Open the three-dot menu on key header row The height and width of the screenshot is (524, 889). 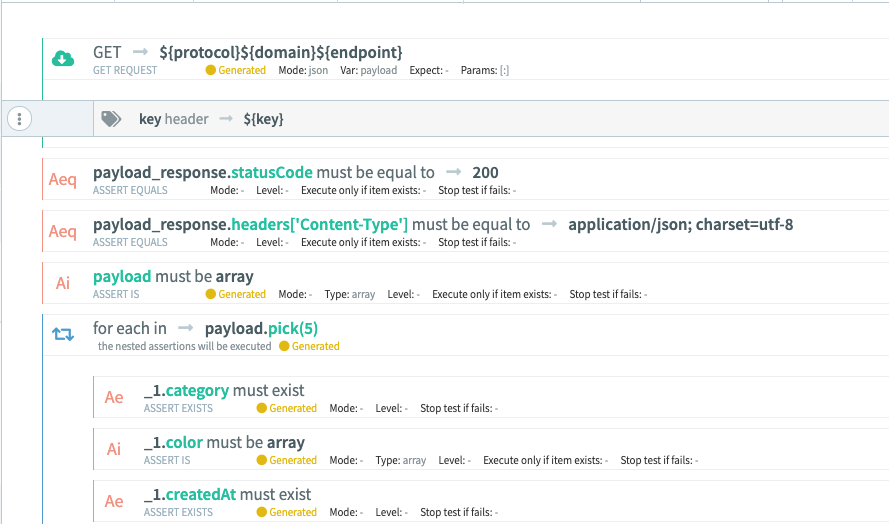[20, 119]
